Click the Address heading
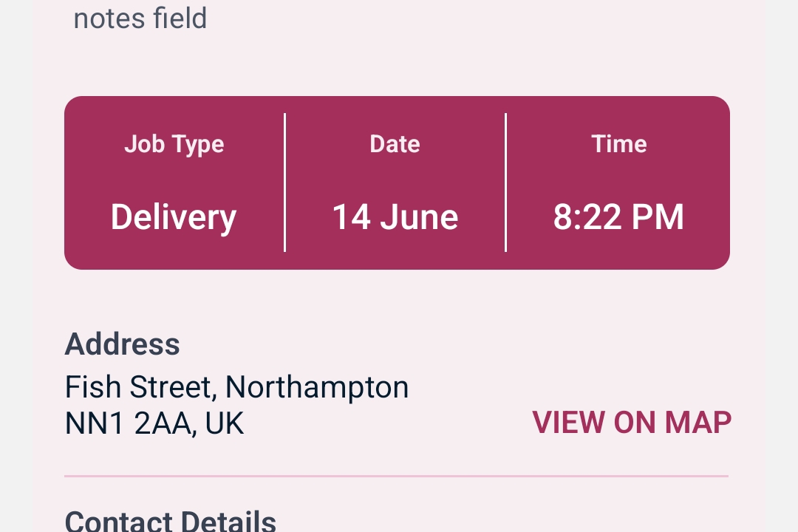 [x=123, y=344]
